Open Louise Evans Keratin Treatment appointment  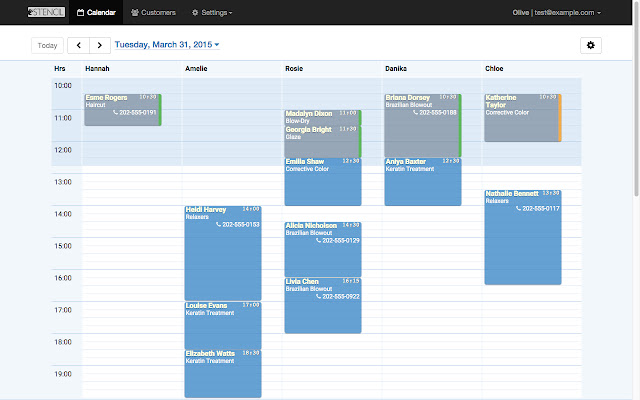pos(223,325)
